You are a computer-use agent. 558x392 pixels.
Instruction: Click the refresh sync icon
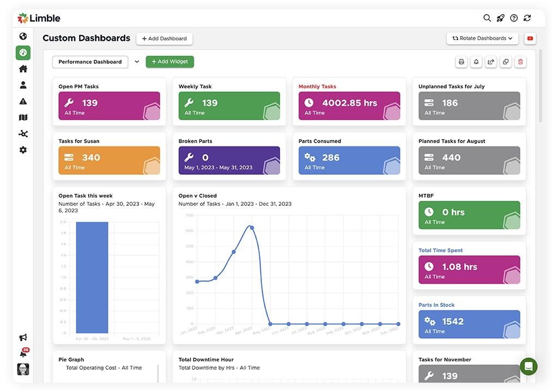[x=527, y=18]
